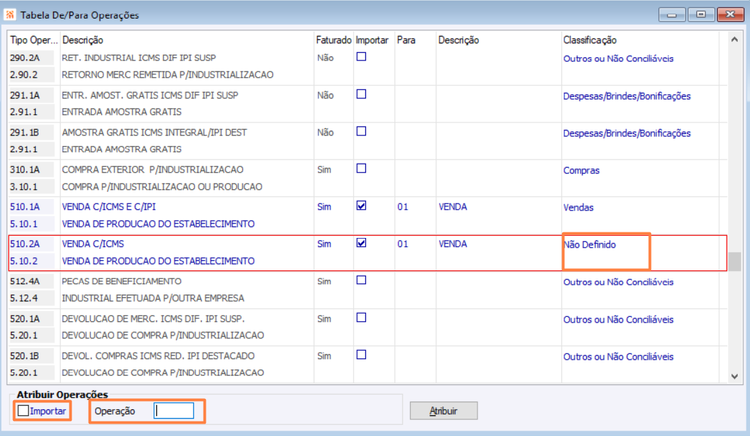Viewport: 750px width, 436px height.
Task: Uncheck Importar checkbox for row 510.2A
Action: [361, 243]
